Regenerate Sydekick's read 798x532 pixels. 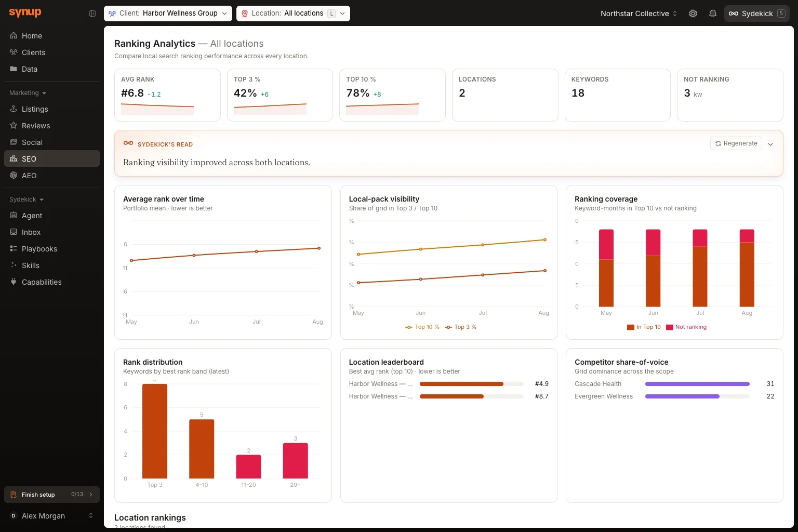[736, 143]
